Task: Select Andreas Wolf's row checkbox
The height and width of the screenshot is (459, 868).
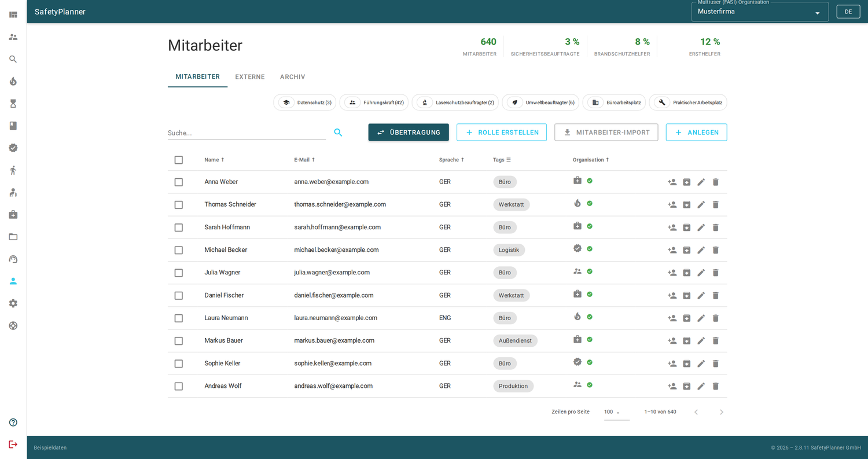Action: click(179, 386)
